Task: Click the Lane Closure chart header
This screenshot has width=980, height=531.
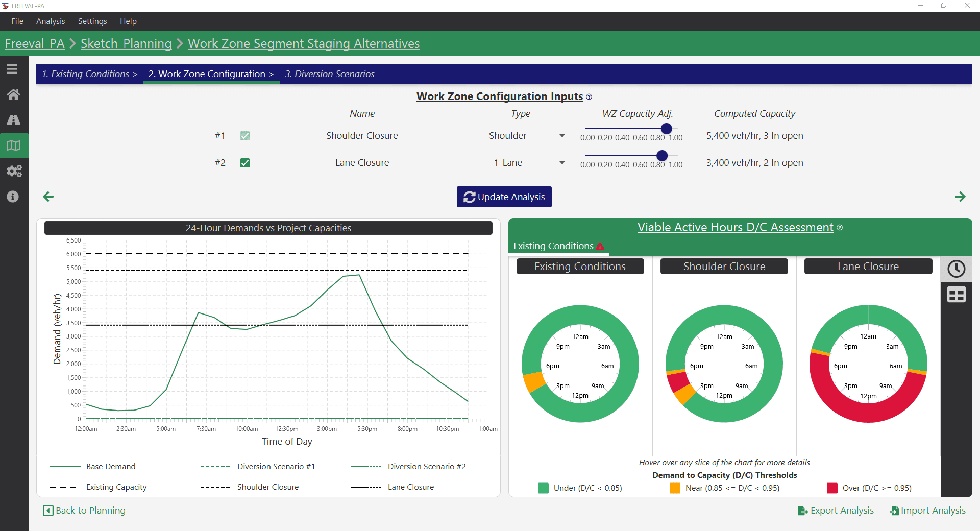Action: pos(868,267)
